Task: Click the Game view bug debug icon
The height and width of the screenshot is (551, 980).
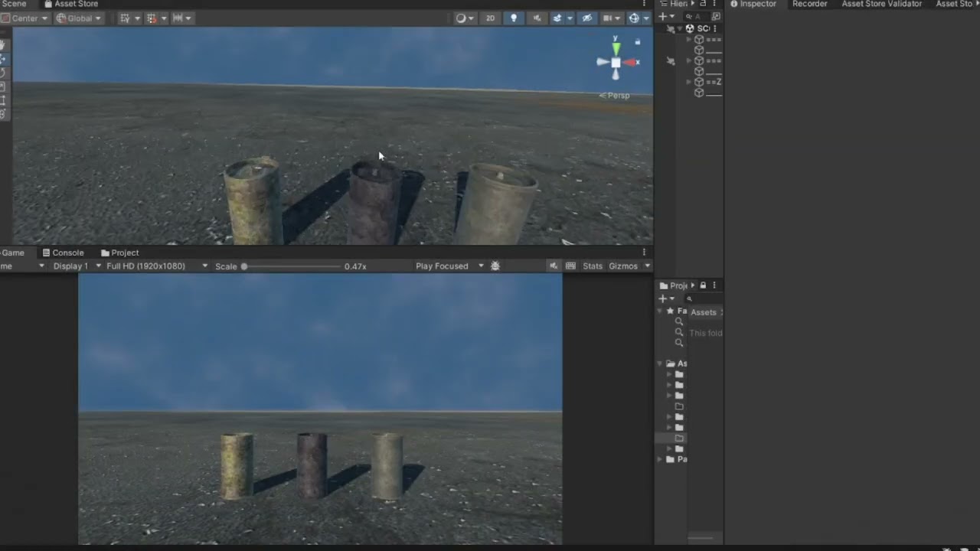Action: tap(495, 266)
